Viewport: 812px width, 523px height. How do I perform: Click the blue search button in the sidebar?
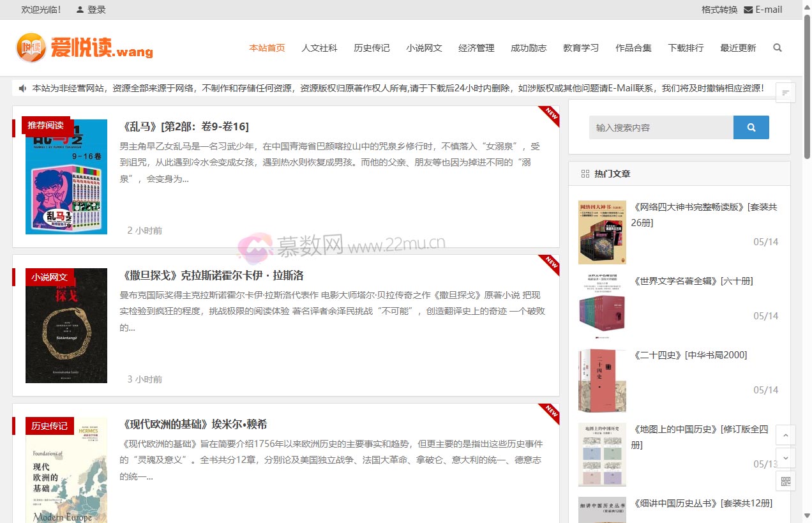click(x=751, y=127)
